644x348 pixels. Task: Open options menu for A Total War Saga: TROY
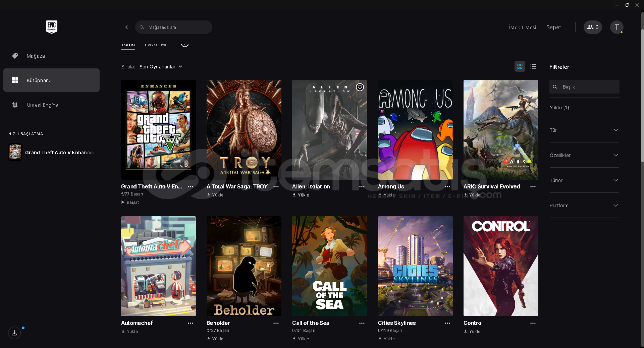click(276, 187)
